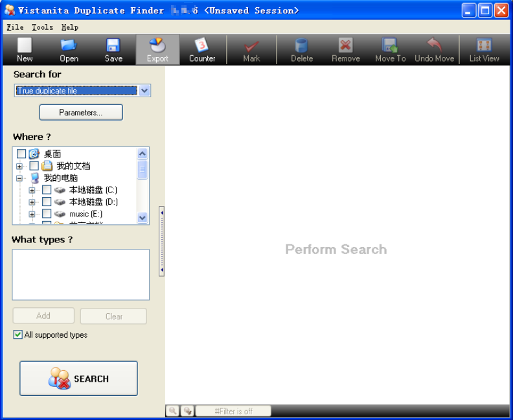Viewport: 513px width, 420px height.
Task: Open the Search for dropdown list
Action: point(144,91)
